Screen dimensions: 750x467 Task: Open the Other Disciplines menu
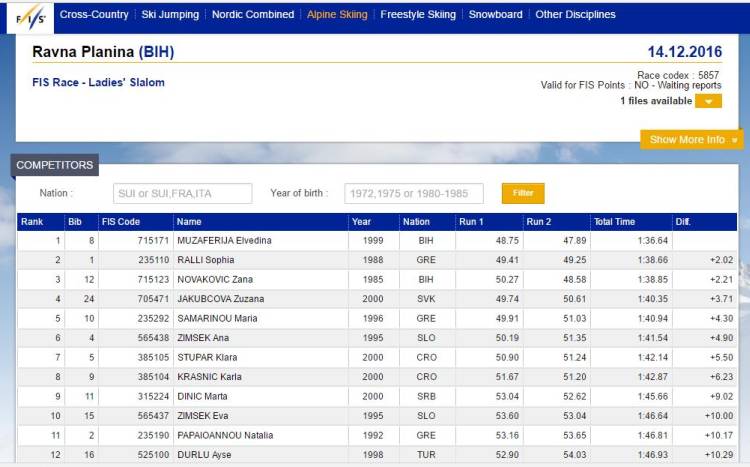pyautogui.click(x=575, y=15)
